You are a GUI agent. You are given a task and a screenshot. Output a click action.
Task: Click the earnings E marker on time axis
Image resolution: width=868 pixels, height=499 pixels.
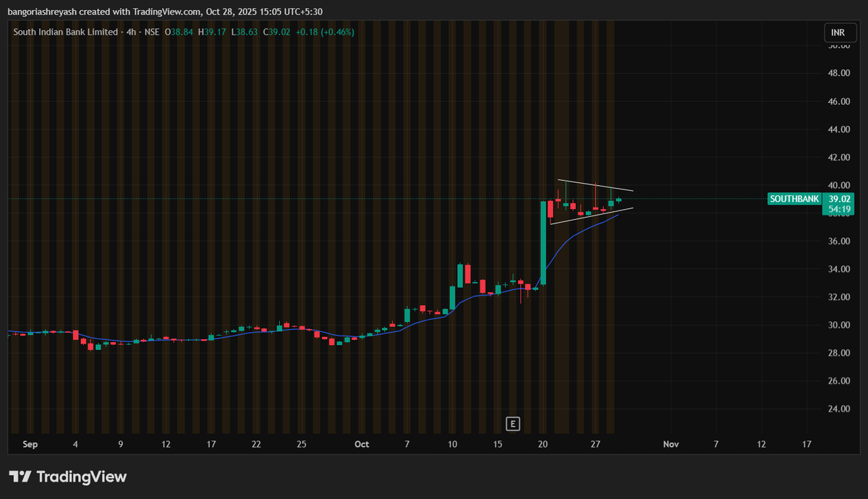[513, 423]
